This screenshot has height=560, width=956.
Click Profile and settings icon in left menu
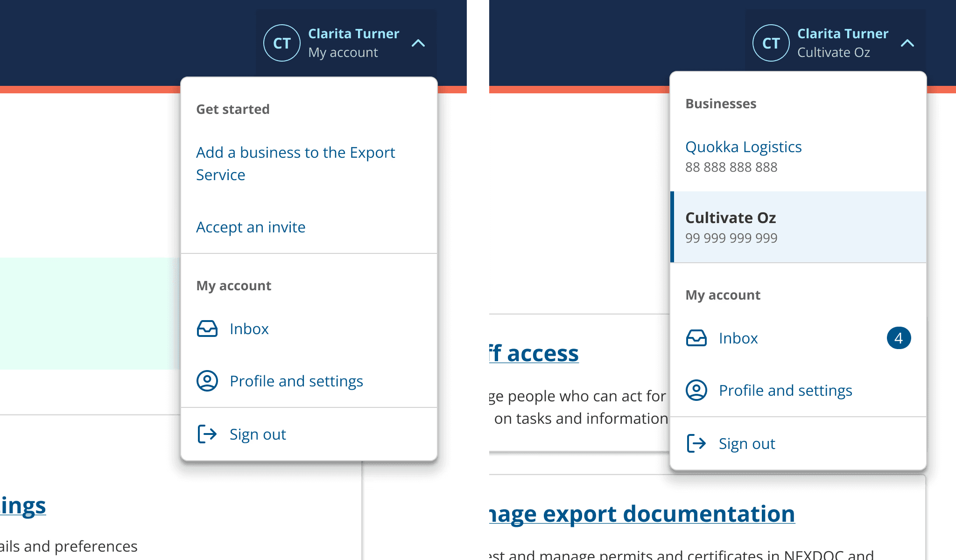coord(207,381)
